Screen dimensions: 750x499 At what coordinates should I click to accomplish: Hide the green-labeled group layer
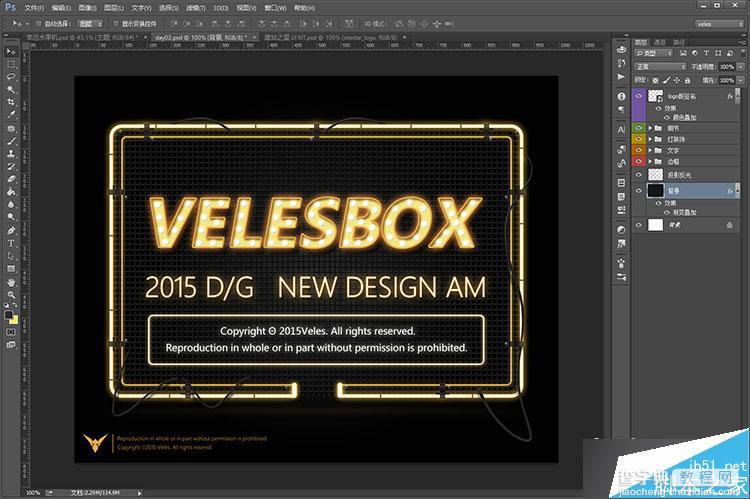pyautogui.click(x=638, y=128)
